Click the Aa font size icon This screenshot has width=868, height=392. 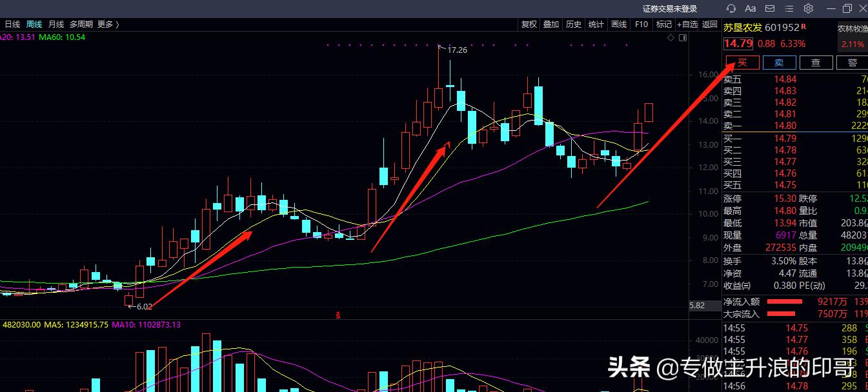(x=750, y=8)
